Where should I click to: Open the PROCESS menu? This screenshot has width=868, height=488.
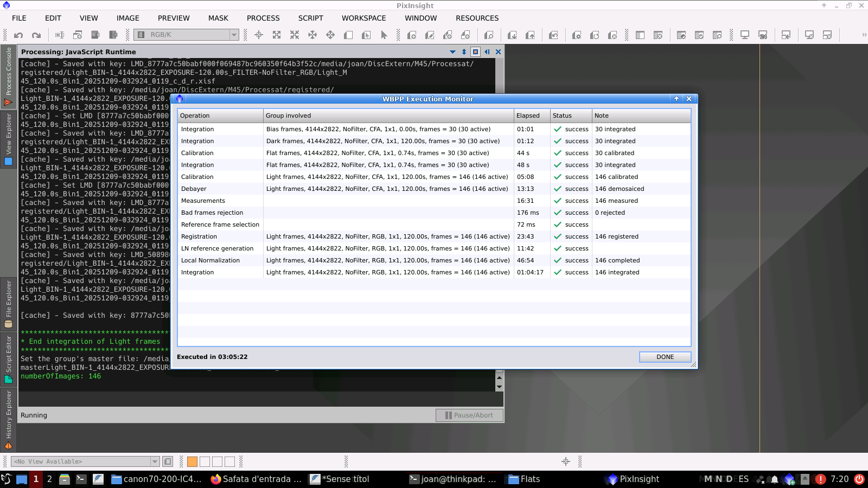(263, 18)
